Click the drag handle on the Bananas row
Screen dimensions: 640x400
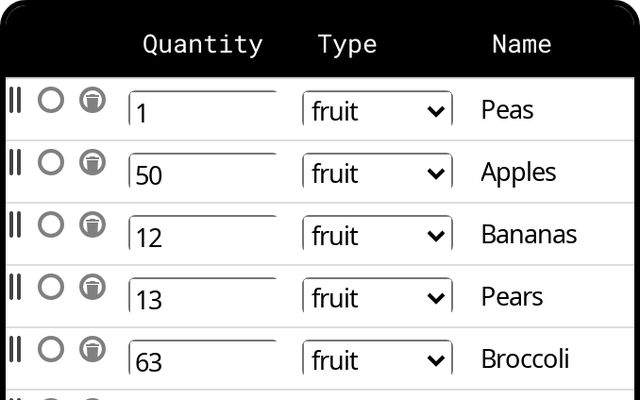coord(15,225)
